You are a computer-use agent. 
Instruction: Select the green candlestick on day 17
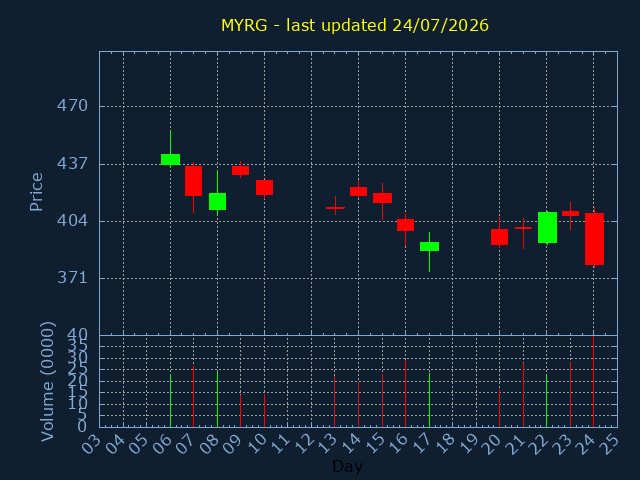click(x=429, y=246)
